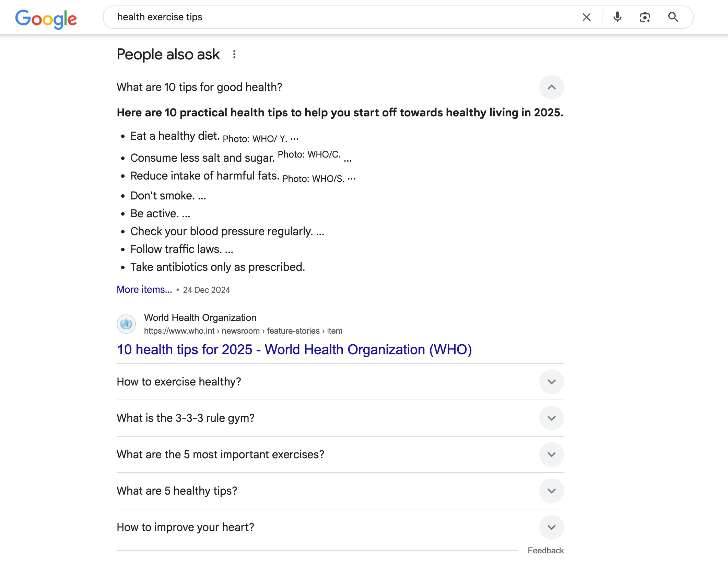Clear the search box text
The height and width of the screenshot is (565, 728).
pyautogui.click(x=586, y=17)
